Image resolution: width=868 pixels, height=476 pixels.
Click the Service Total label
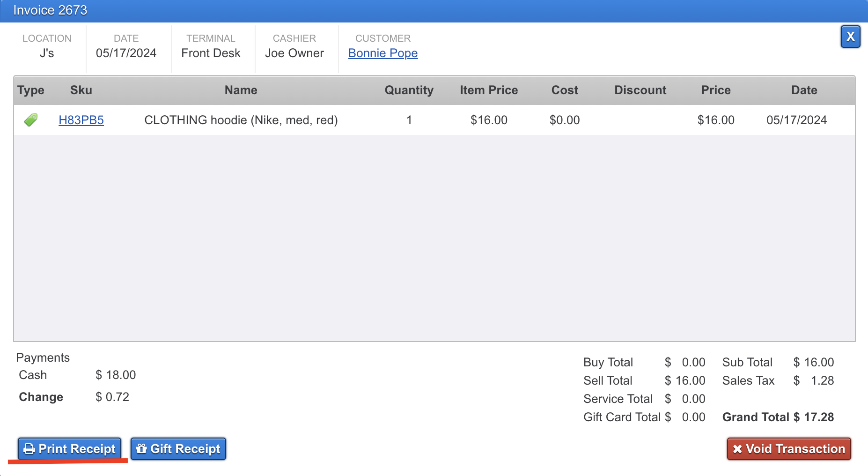pos(618,399)
